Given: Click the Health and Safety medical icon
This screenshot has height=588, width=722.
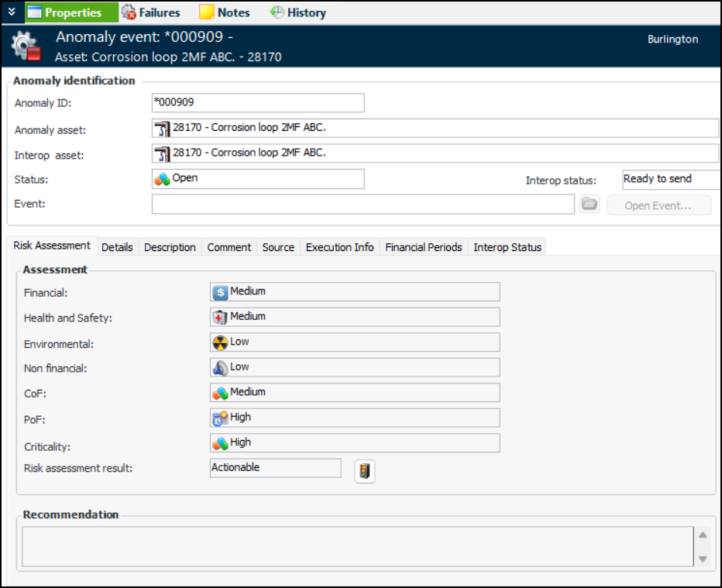Looking at the screenshot, I should [221, 317].
